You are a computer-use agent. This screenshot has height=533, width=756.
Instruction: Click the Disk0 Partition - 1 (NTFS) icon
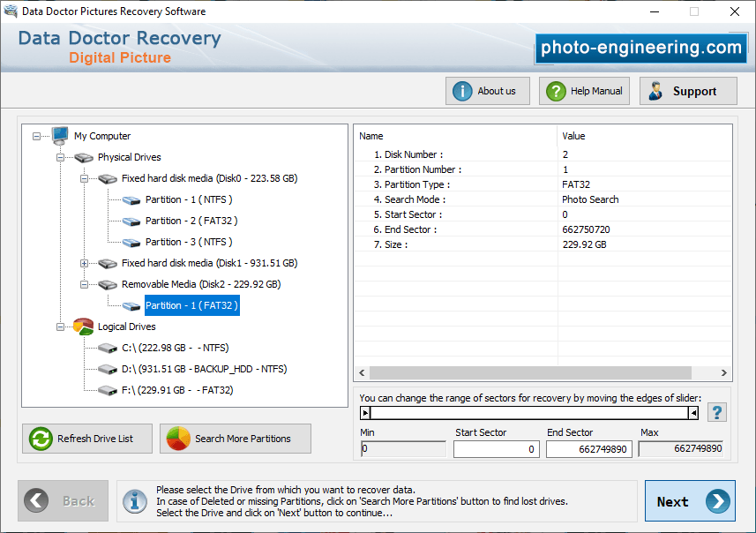[131, 199]
